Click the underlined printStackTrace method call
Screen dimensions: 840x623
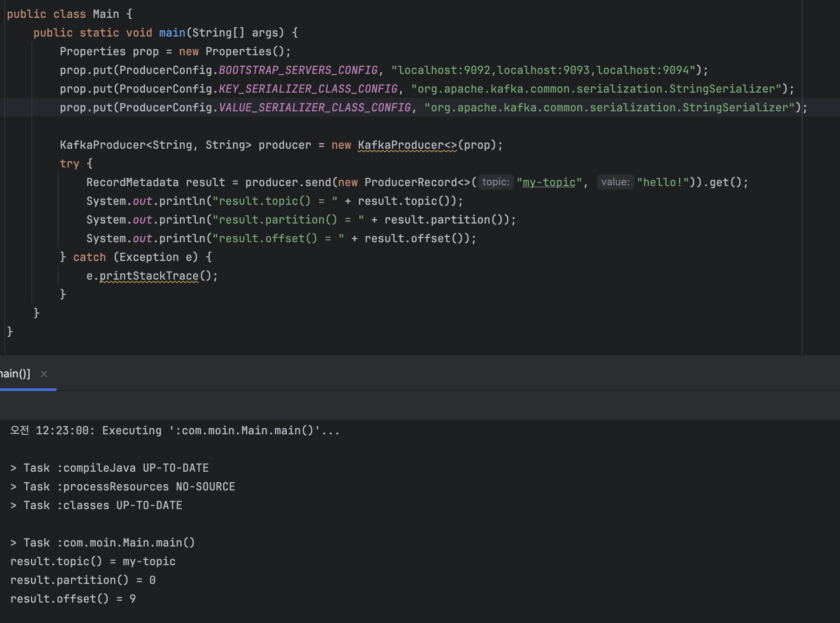(149, 276)
